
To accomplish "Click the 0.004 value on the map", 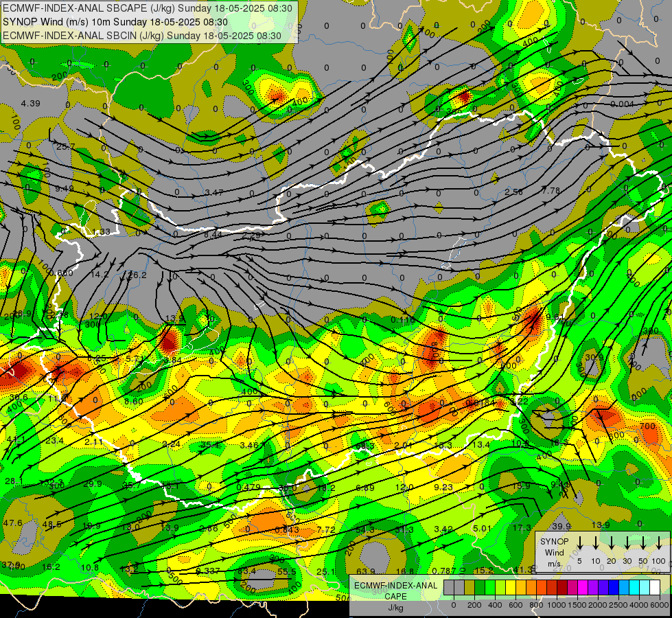I will (x=622, y=104).
